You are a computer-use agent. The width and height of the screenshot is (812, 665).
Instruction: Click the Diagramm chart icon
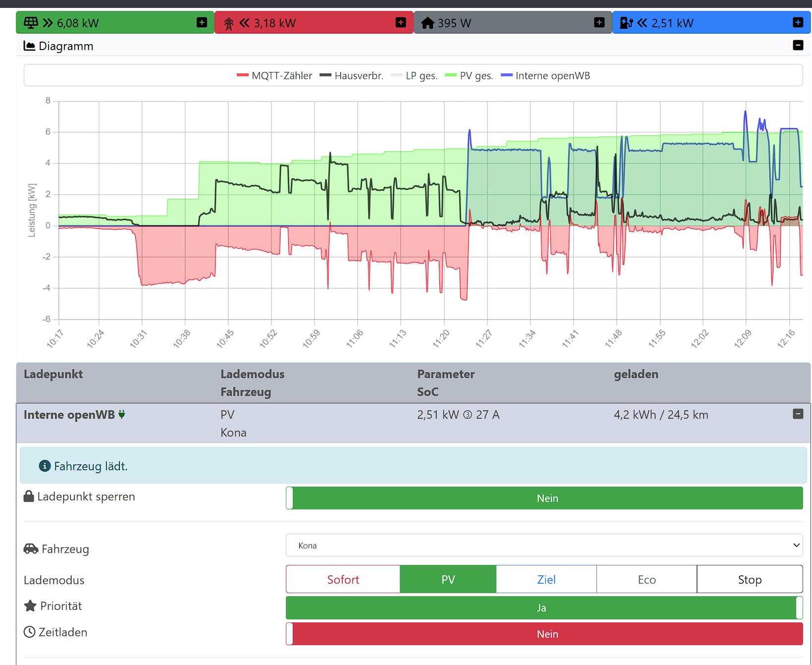tap(30, 46)
